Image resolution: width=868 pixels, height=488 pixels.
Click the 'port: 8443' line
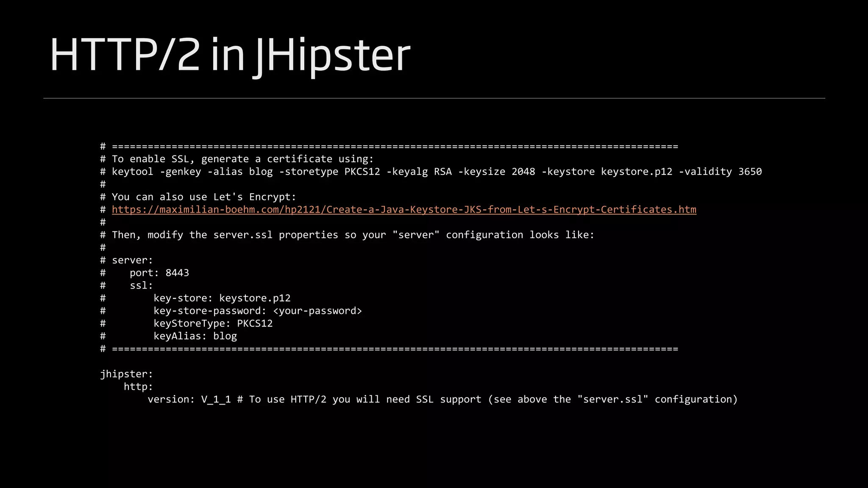(145, 273)
